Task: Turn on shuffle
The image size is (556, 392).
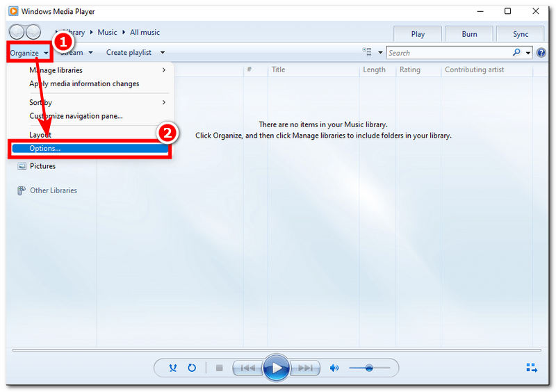Action: click(173, 368)
